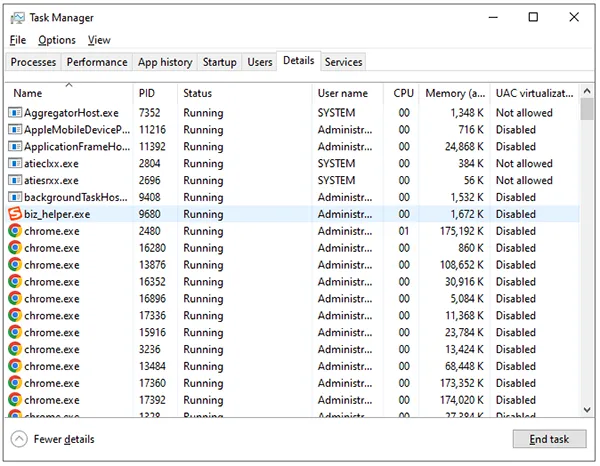Switch to the Services tab

coord(343,62)
